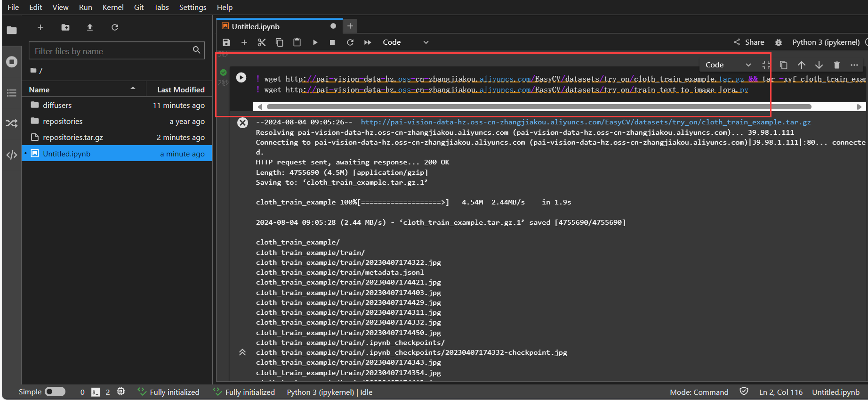Open the View menu
The height and width of the screenshot is (400, 868).
pos(60,7)
